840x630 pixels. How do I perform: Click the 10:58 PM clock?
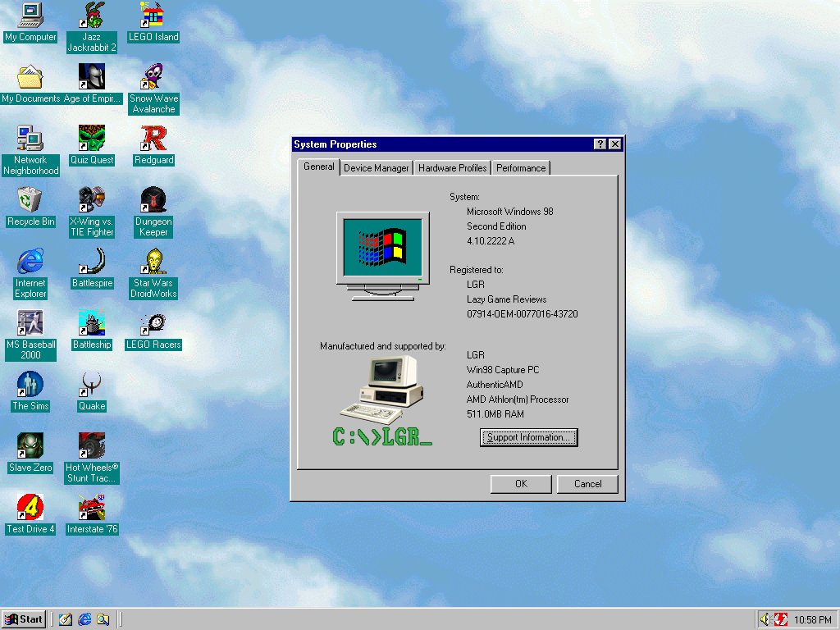coord(813,620)
